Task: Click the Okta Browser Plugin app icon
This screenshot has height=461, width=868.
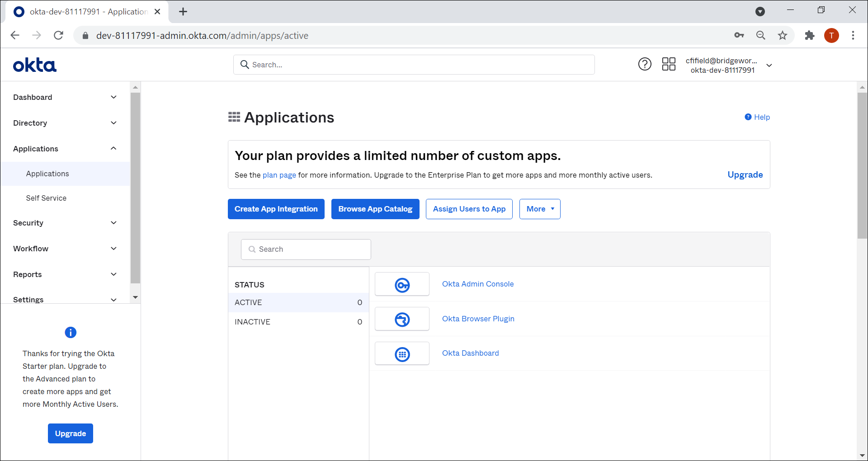Action: (402, 319)
